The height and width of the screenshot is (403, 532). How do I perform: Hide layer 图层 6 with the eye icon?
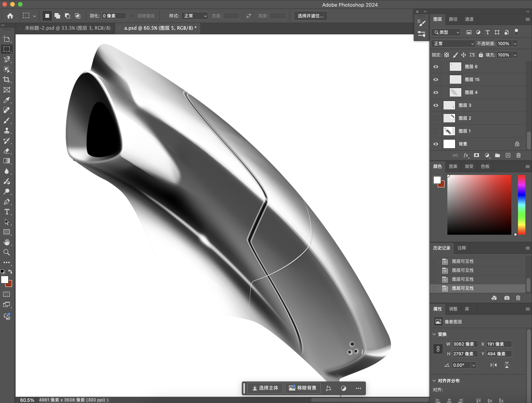click(x=435, y=67)
